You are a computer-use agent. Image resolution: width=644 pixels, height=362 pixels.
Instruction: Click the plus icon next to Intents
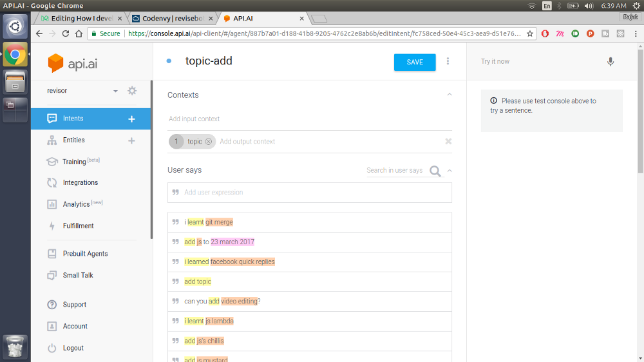[131, 119]
